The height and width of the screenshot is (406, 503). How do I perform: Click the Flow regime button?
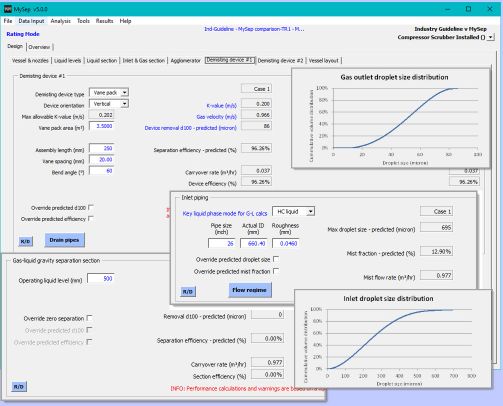pyautogui.click(x=250, y=290)
